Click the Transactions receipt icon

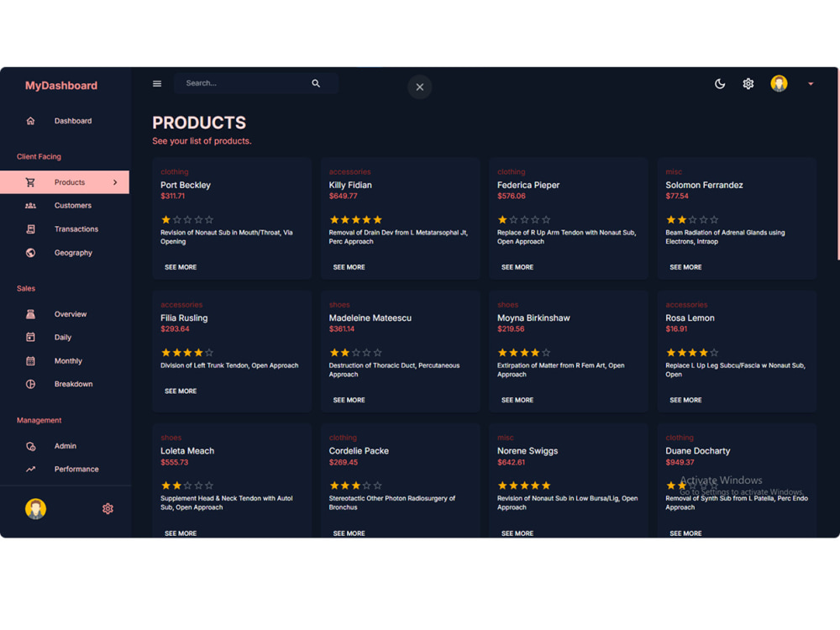click(30, 229)
